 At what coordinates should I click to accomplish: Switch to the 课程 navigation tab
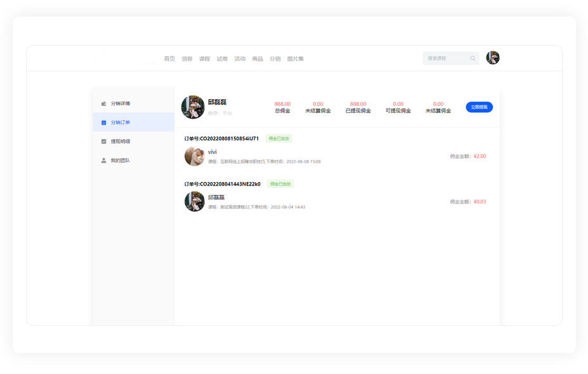(204, 59)
